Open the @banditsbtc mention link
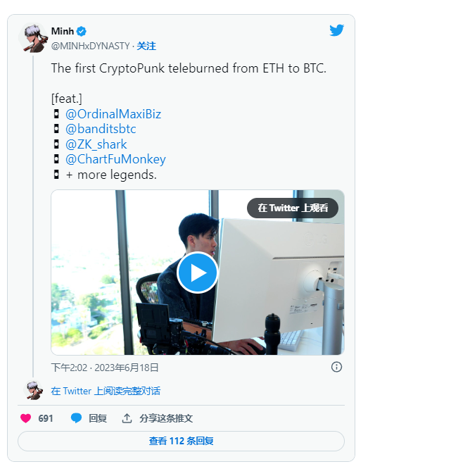The height and width of the screenshot is (476, 470). pos(101,129)
